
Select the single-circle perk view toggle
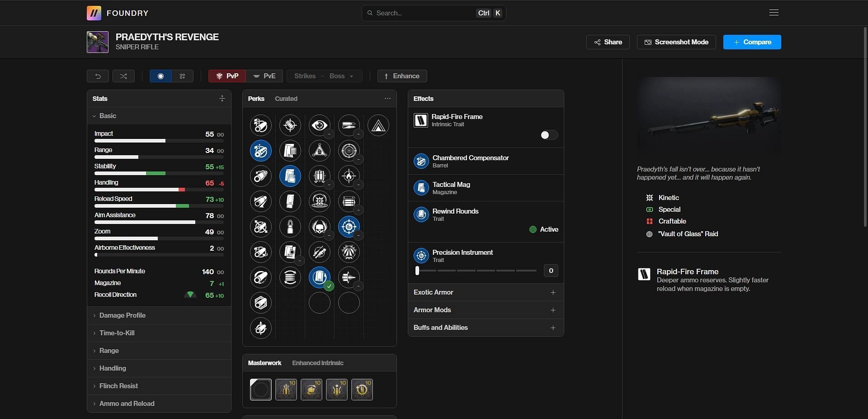[x=160, y=76]
